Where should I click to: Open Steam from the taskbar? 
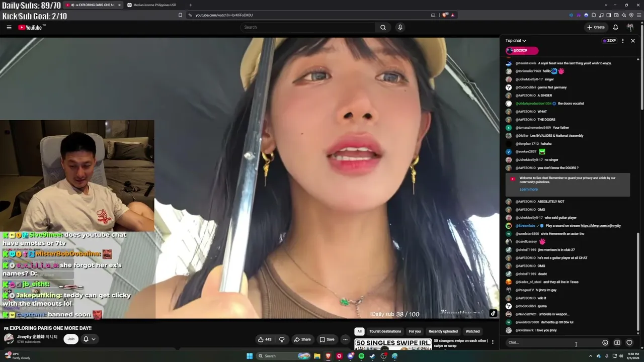click(372, 356)
